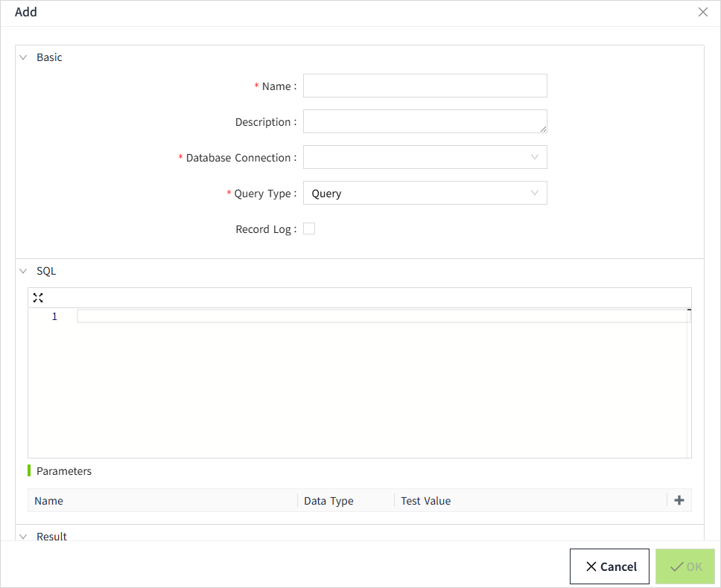Collapse the Basic section
Image resolution: width=721 pixels, height=588 pixels.
point(23,57)
